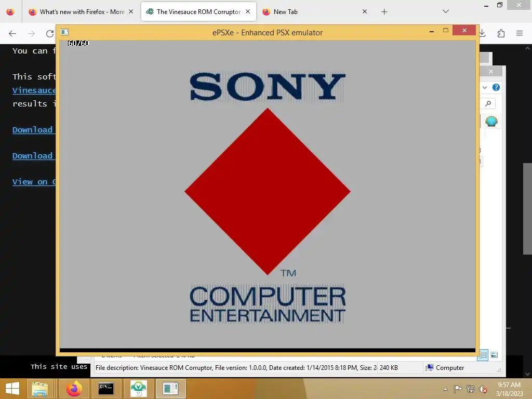
Task: Open a new Firefox tab with plus
Action: [x=384, y=12]
